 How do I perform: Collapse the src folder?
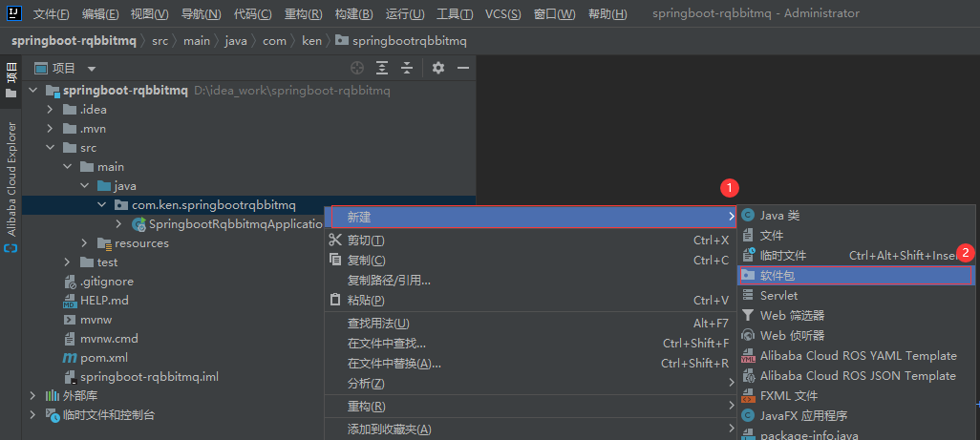point(51,148)
